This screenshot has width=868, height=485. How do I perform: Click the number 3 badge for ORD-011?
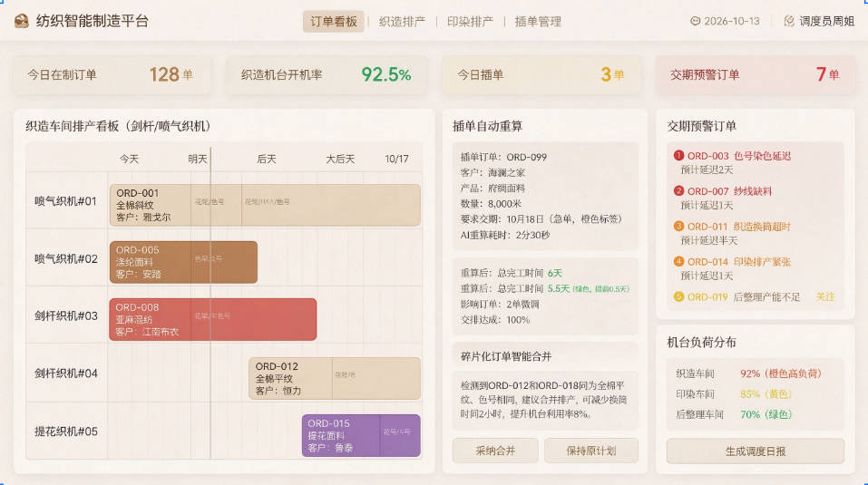point(678,227)
